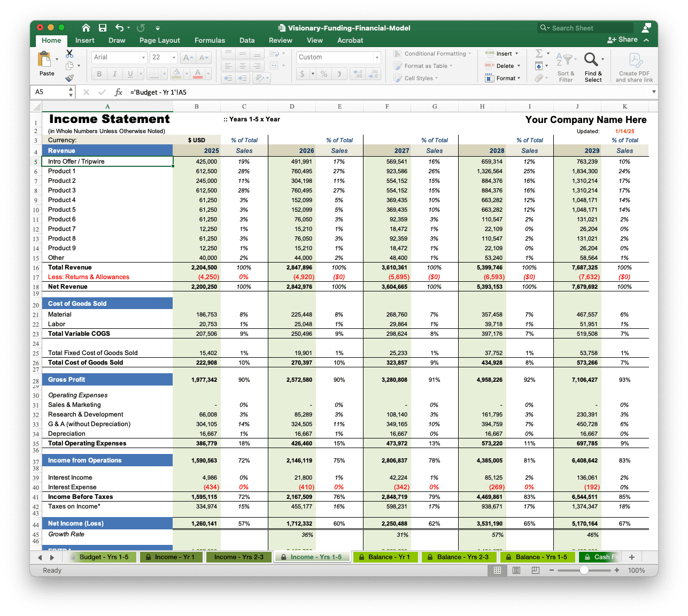Click the Paste button
This screenshot has height=616, width=688.
point(47,63)
